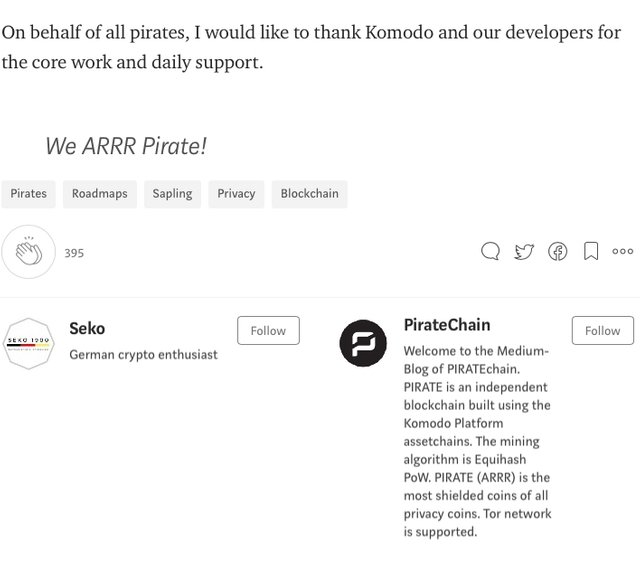Open the Privacy tag
Viewport: 640px width, 561px height.
(236, 194)
